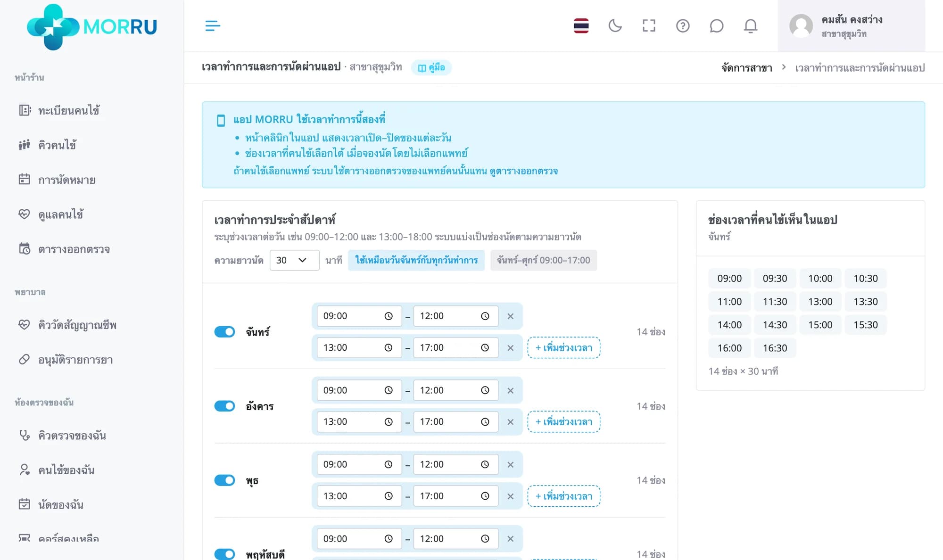Enable dark mode with moon icon

tap(615, 25)
